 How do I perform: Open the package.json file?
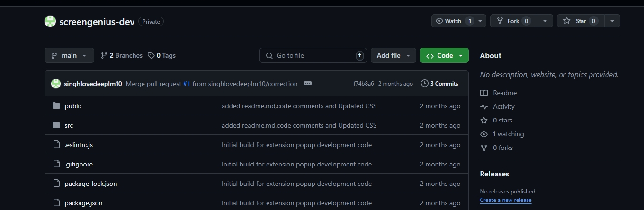pyautogui.click(x=83, y=203)
